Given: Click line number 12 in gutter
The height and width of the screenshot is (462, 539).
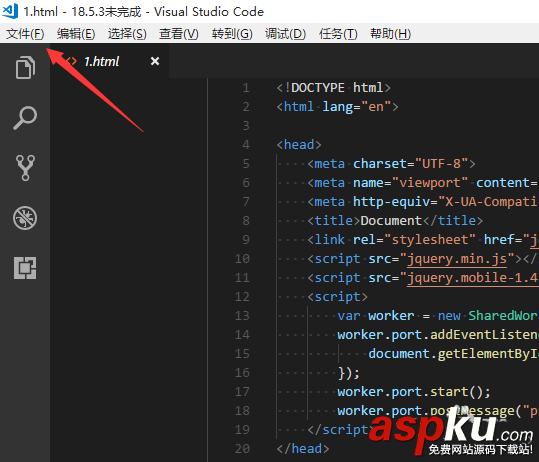Looking at the screenshot, I should 242,297.
